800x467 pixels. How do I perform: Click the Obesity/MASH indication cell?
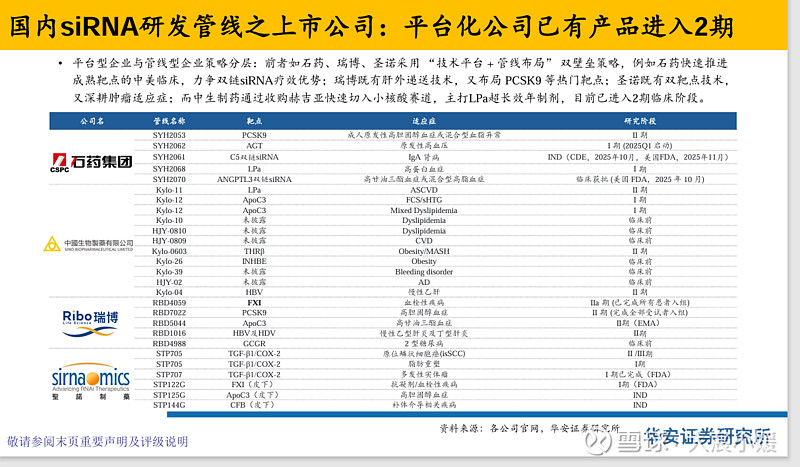point(424,251)
